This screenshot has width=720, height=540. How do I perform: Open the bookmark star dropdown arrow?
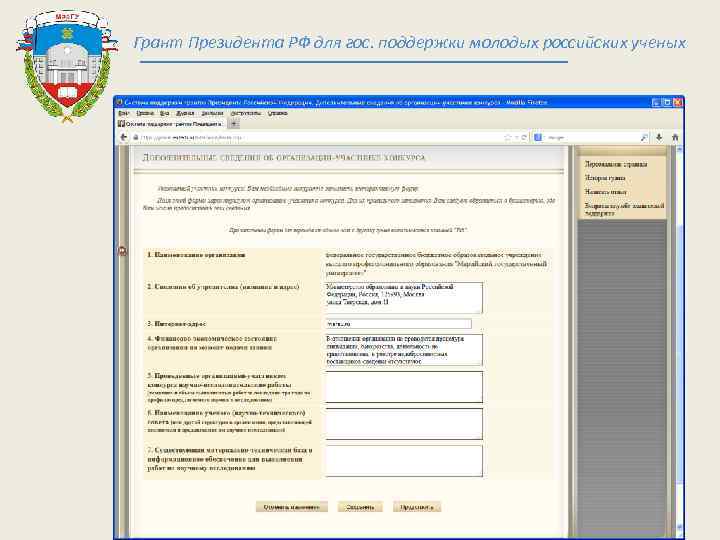[516, 137]
